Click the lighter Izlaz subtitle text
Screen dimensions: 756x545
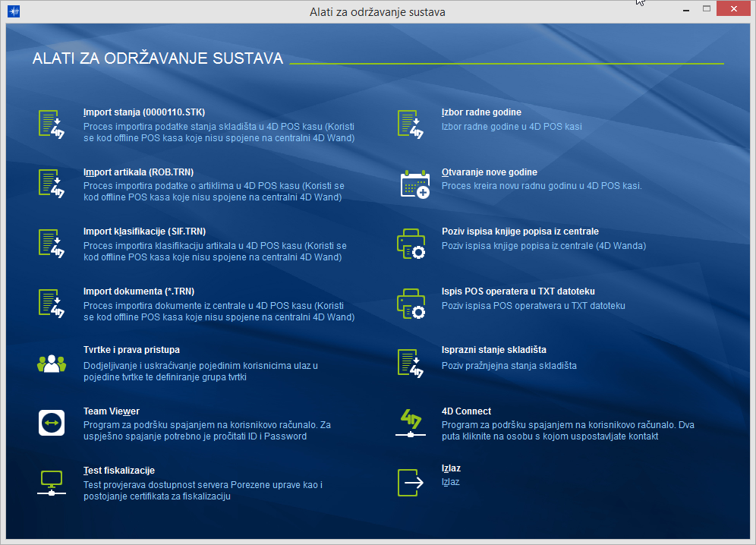451,482
